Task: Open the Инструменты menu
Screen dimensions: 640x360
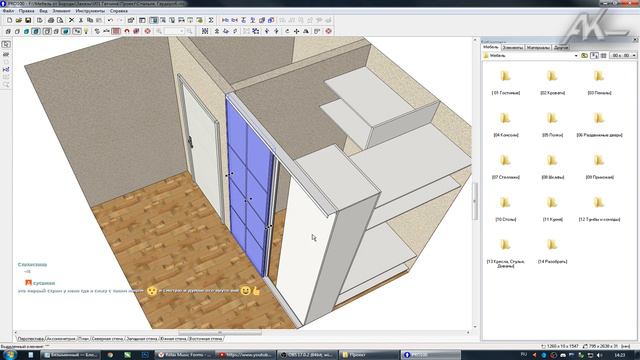Action: coord(90,11)
